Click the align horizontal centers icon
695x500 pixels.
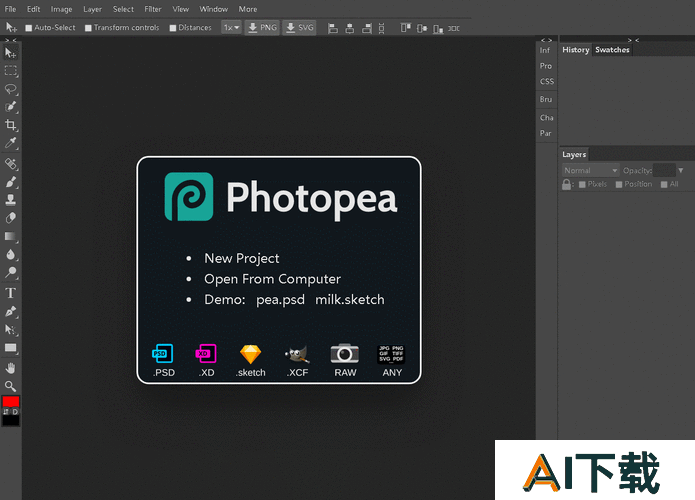click(x=350, y=28)
